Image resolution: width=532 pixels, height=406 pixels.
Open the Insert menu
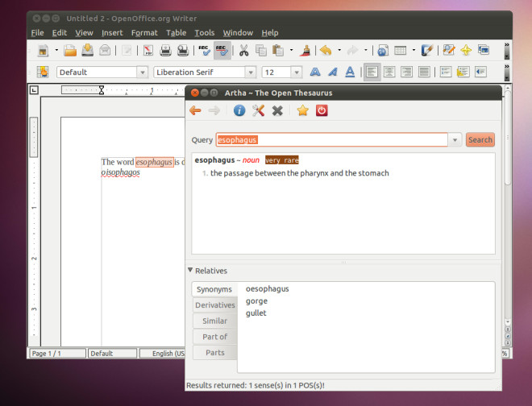(x=112, y=32)
